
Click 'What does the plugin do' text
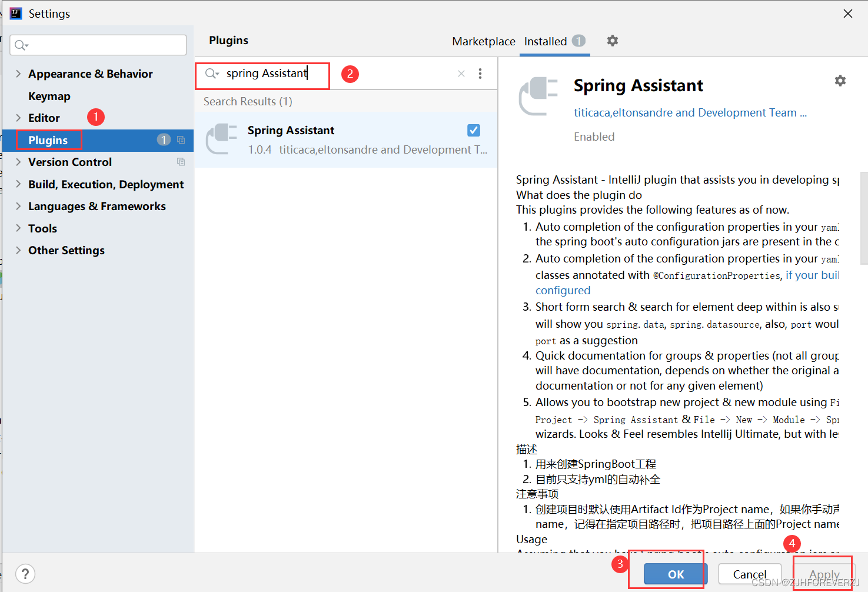tap(579, 195)
